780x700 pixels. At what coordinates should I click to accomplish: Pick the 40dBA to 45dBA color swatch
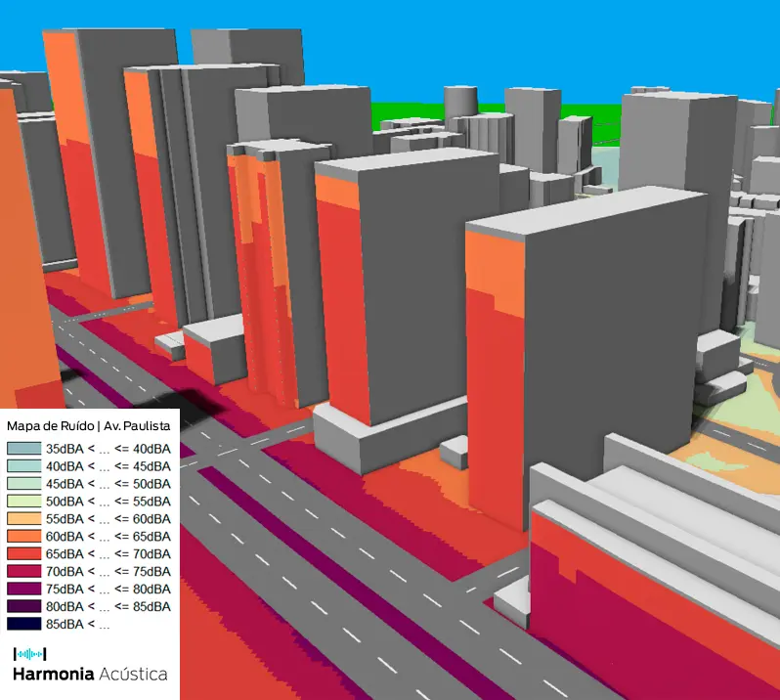[x=23, y=465]
